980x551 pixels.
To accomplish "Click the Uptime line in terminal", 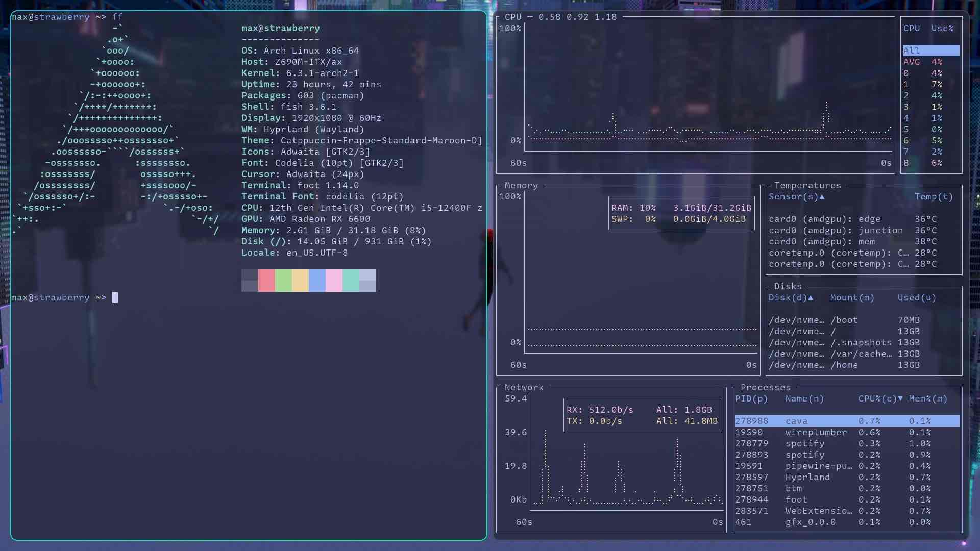I will tap(311, 84).
